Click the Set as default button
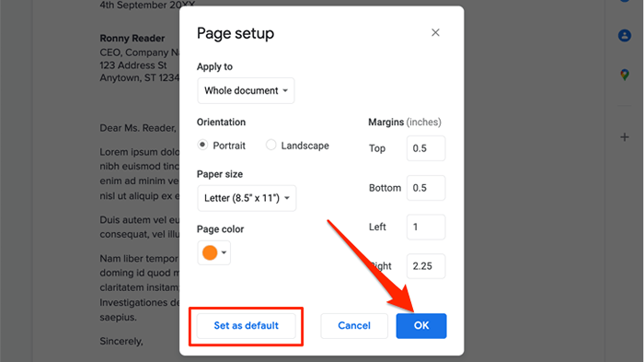Image resolution: width=644 pixels, height=362 pixels. coord(246,326)
